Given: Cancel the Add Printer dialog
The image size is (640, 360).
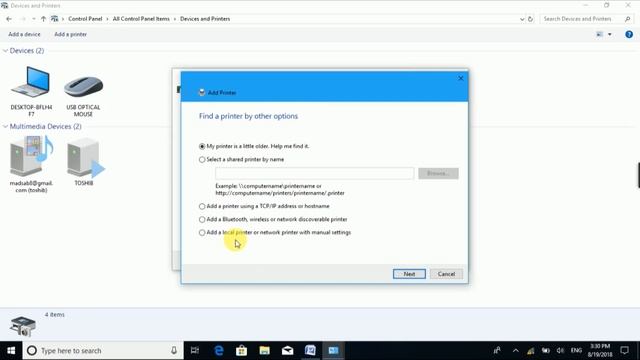Looking at the screenshot, I should point(446,274).
